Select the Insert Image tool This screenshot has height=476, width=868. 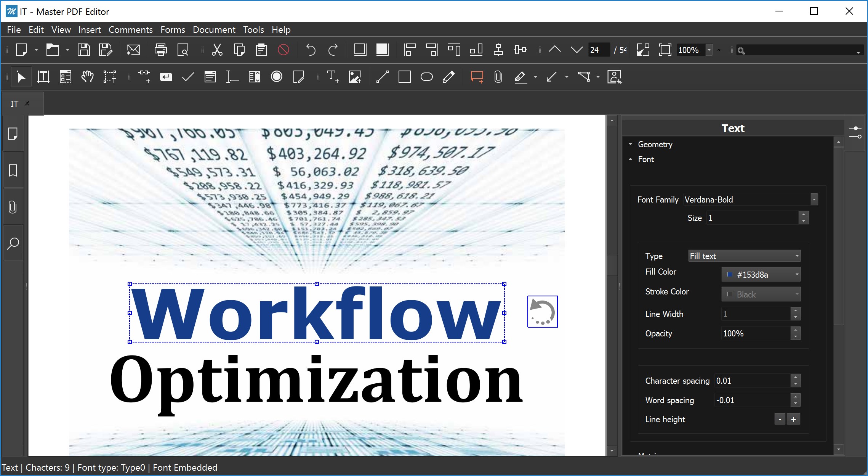coord(355,77)
